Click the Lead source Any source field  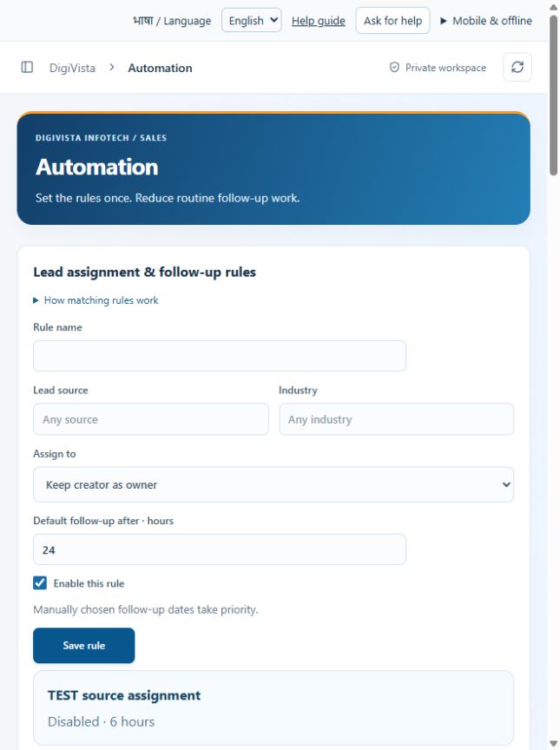(151, 419)
